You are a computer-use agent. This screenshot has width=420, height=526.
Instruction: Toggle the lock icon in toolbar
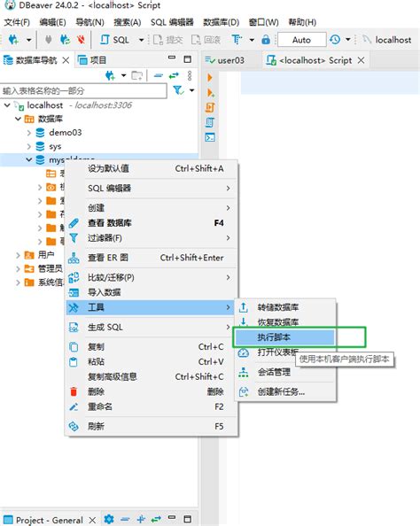coord(266,40)
